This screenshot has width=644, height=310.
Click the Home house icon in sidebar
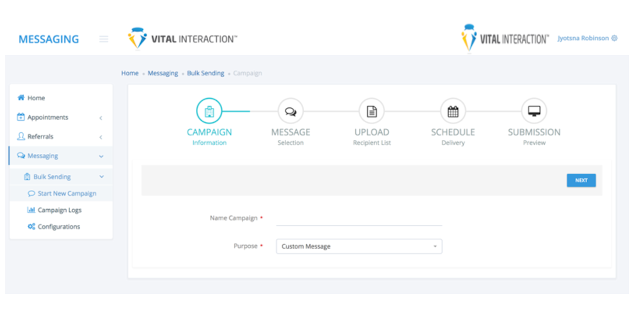tap(21, 98)
